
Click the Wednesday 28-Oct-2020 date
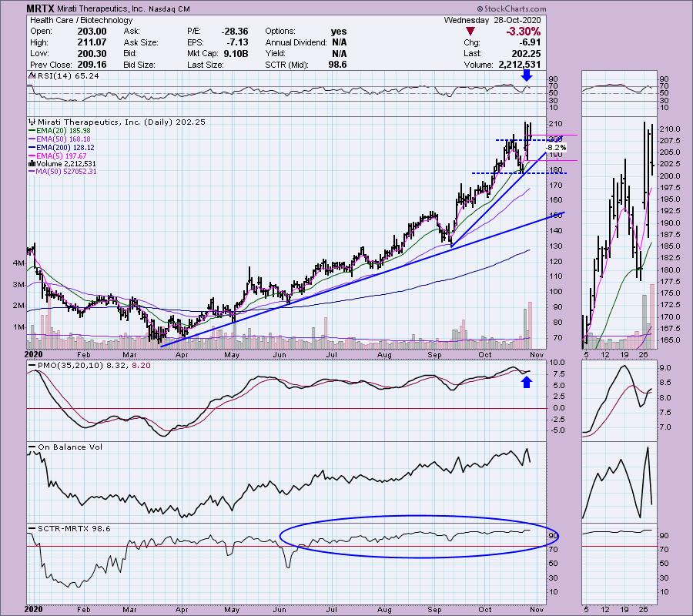492,20
